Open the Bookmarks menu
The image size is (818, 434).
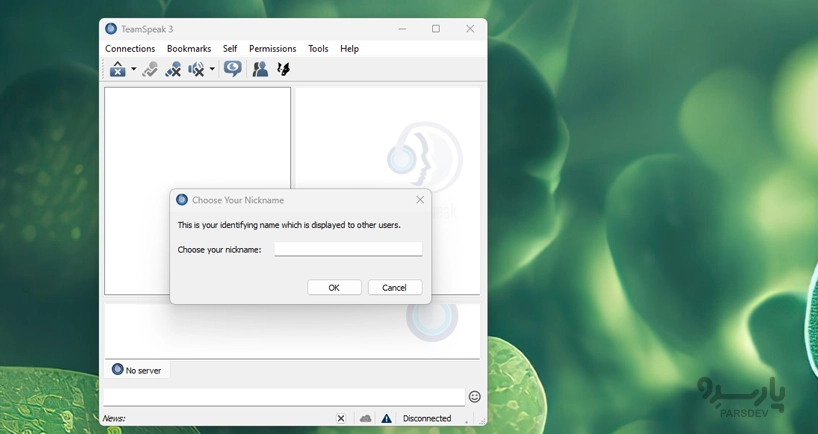pos(189,48)
